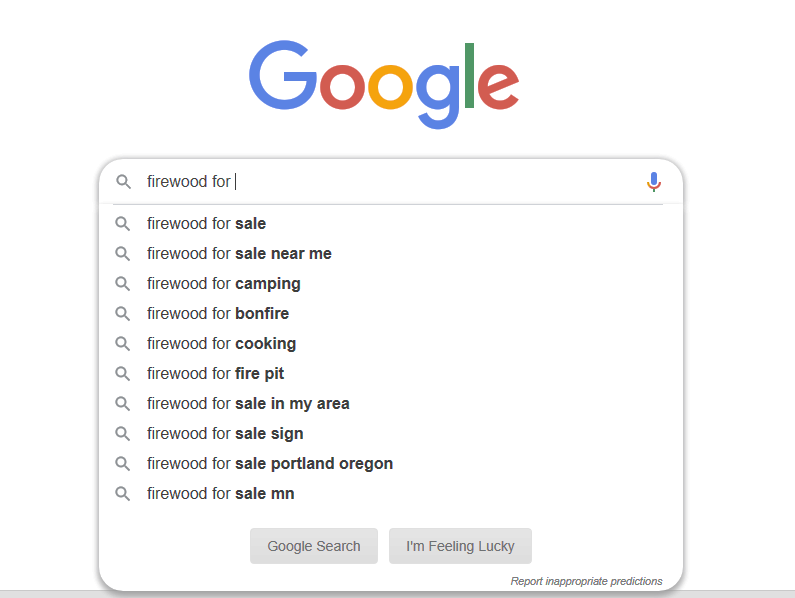This screenshot has height=598, width=795.
Task: Click the magnifier icon beside "firewood for camping"
Action: (123, 284)
